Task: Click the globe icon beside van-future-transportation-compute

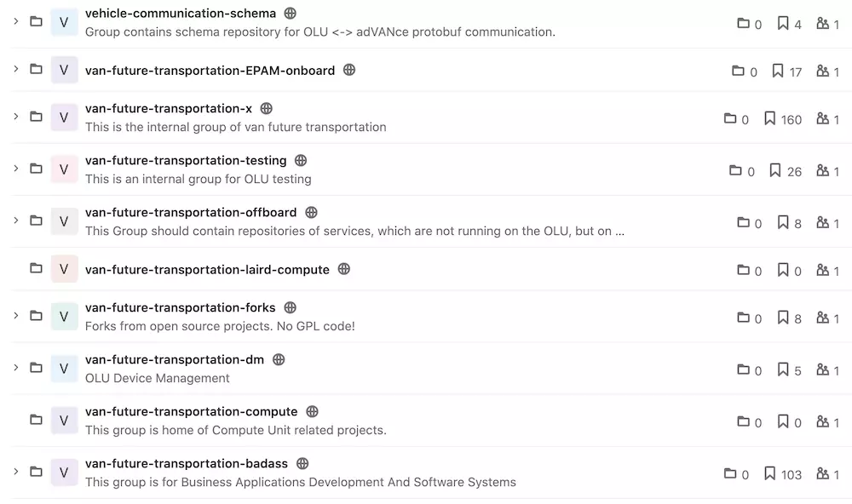Action: (x=312, y=412)
